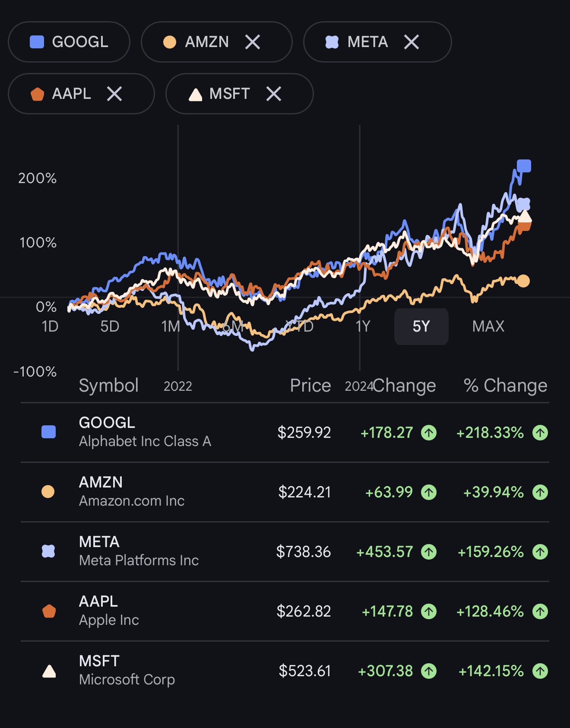Select the 5Y range tab
This screenshot has width=570, height=728.
pyautogui.click(x=421, y=326)
